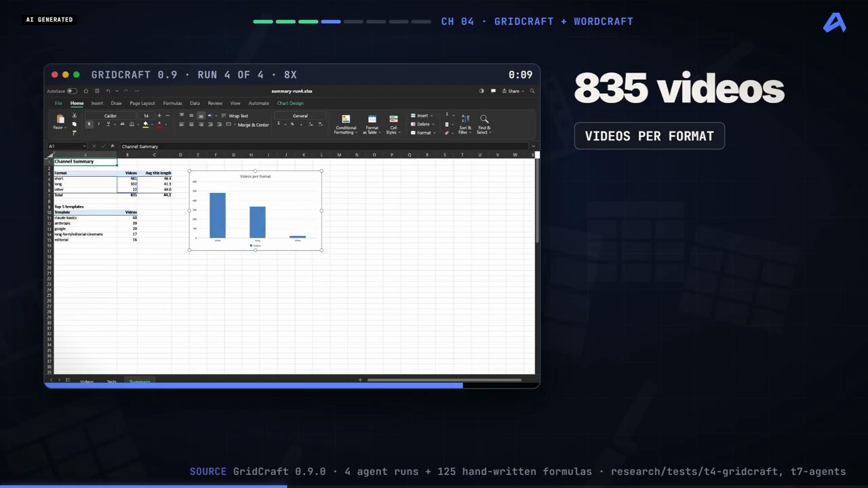The image size is (868, 488).
Task: Click the search magnifier in title bar
Action: pos(532,91)
